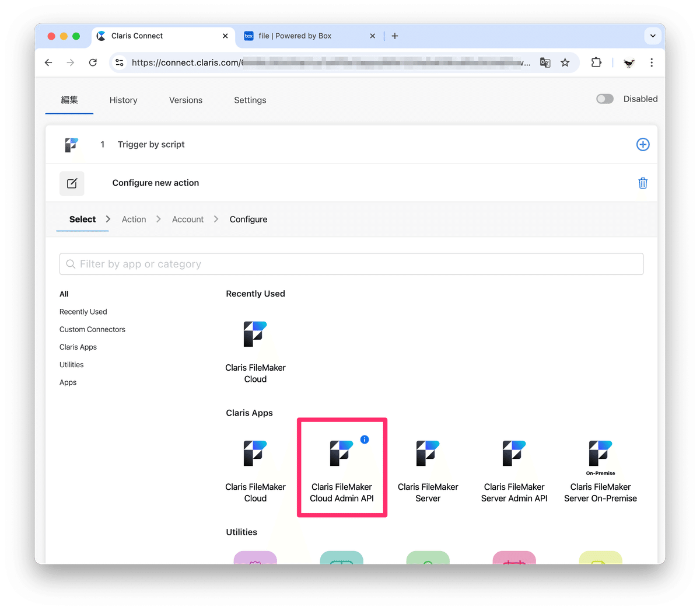Click the Google Translate icon in address bar

pyautogui.click(x=545, y=62)
